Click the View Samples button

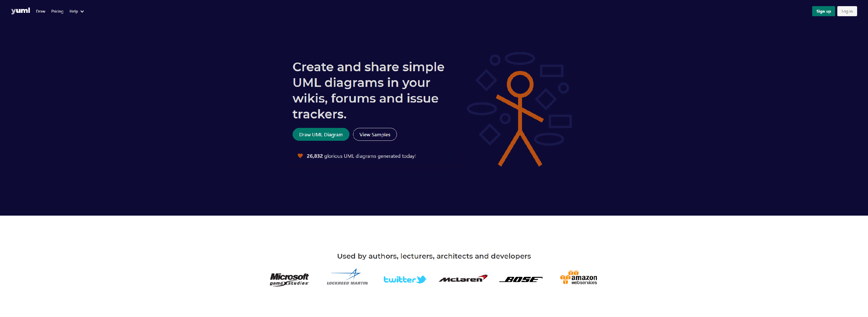375,134
